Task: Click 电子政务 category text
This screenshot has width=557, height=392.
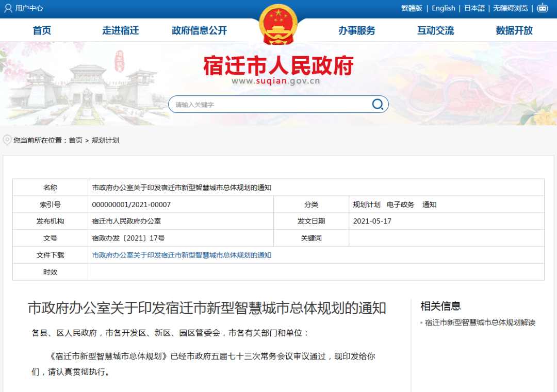Action: click(x=400, y=204)
